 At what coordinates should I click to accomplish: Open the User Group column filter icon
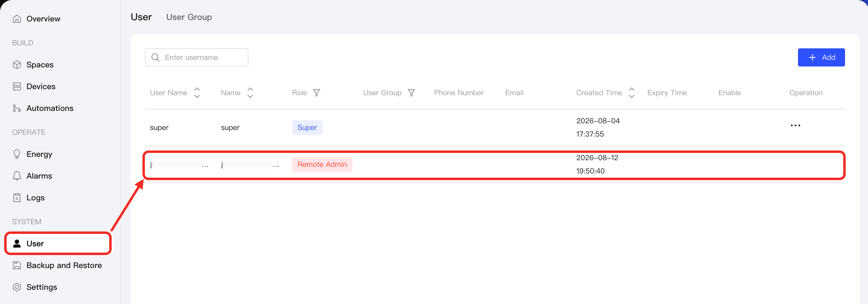pyautogui.click(x=411, y=93)
